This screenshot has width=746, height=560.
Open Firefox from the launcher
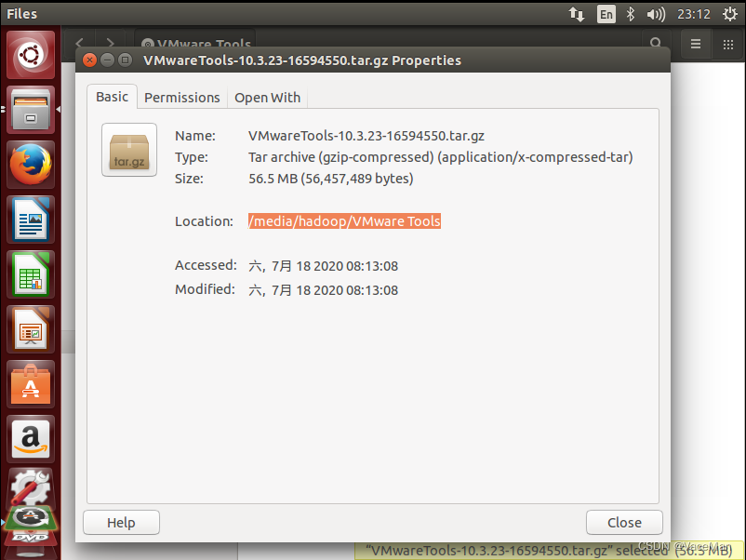point(30,165)
